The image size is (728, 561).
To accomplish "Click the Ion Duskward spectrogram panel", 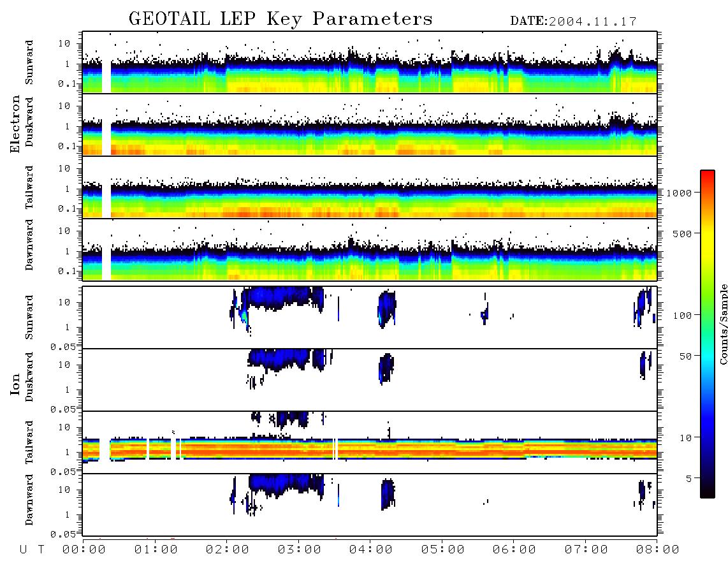I will tap(370, 380).
